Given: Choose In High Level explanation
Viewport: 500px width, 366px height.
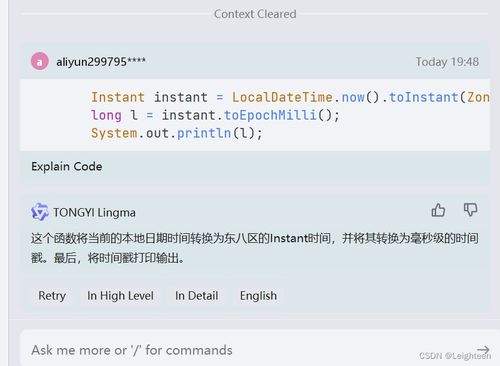Looking at the screenshot, I should click(120, 296).
